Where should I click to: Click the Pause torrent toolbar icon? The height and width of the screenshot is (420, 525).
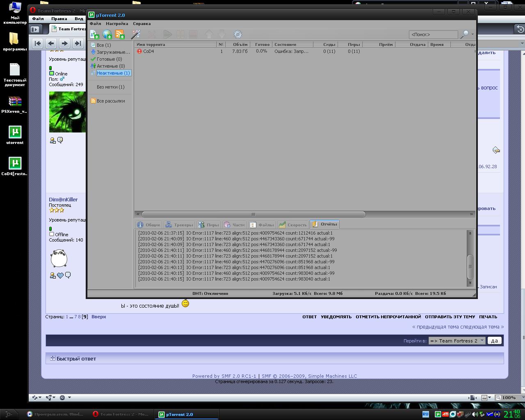click(180, 34)
